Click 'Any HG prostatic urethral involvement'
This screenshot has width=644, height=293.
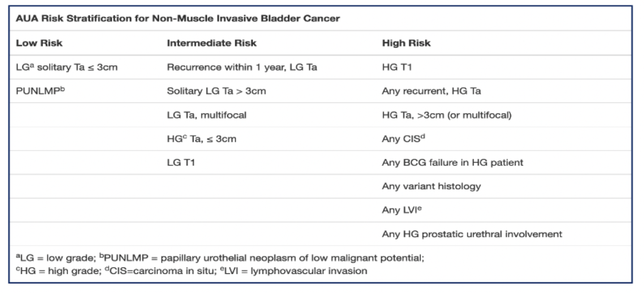pyautogui.click(x=472, y=235)
